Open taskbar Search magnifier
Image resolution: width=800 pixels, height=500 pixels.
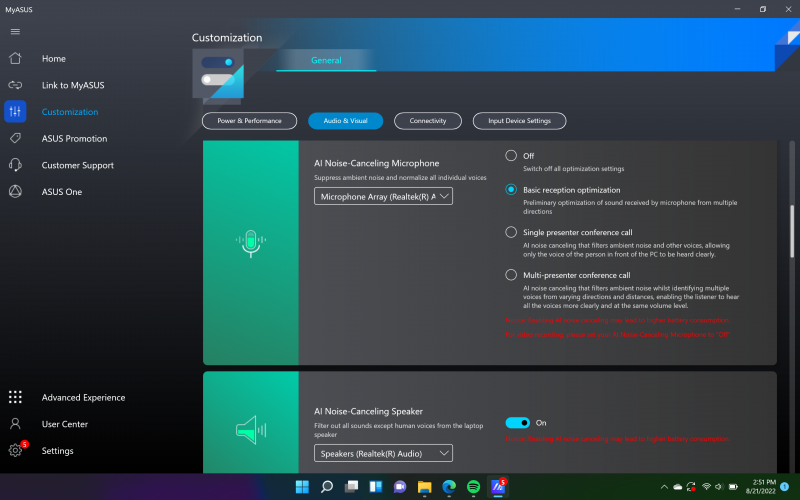pyautogui.click(x=327, y=487)
